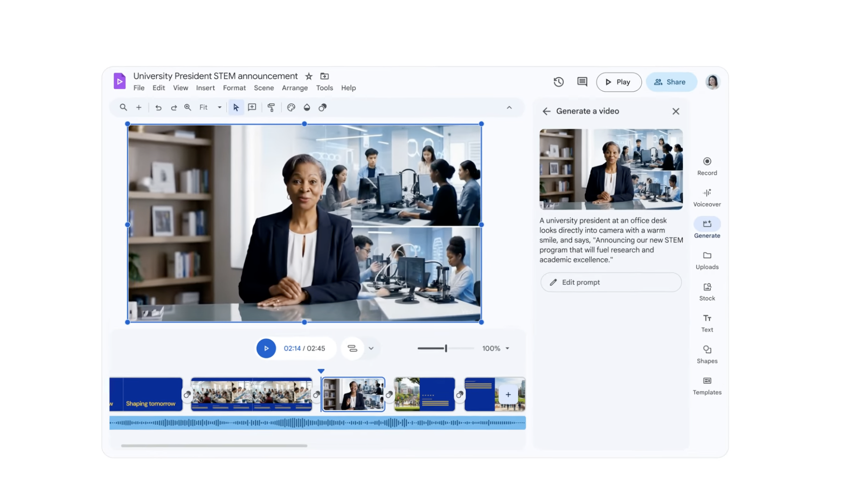Viewport: 868px width, 481px height.
Task: Select Voiceover in the right sidebar
Action: 707,197
